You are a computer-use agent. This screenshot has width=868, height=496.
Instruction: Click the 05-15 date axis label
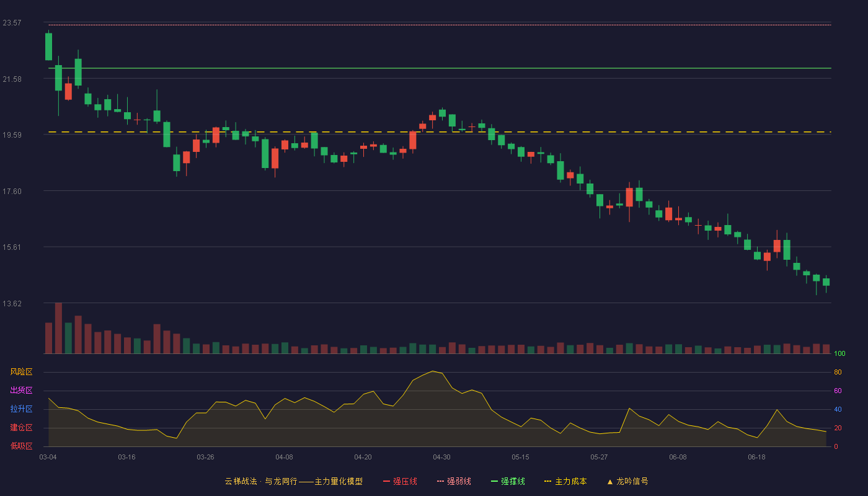[520, 457]
